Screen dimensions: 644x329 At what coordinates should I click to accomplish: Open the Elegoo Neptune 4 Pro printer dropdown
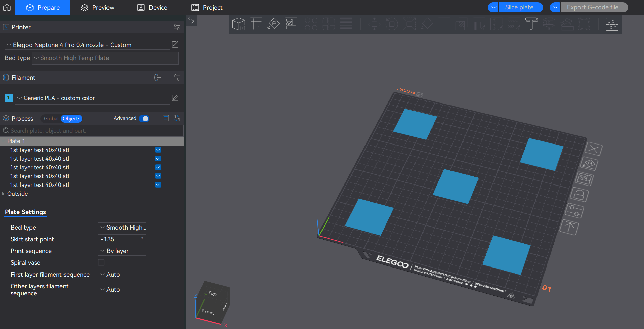point(87,45)
